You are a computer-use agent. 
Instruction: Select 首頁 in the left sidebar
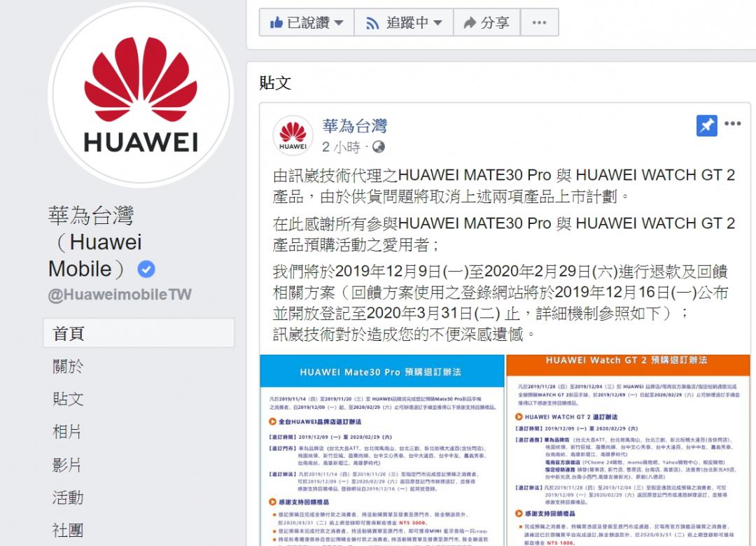[139, 332]
